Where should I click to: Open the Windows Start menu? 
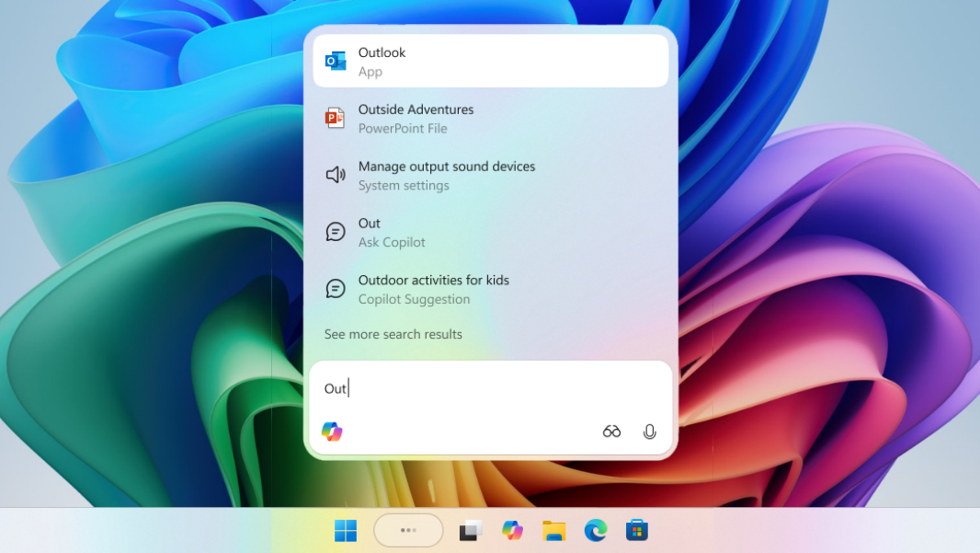click(345, 530)
